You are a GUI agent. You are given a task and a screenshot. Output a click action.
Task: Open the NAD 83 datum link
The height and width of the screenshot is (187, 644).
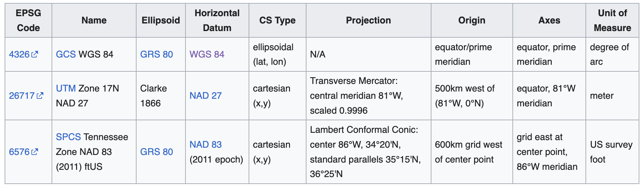205,144
